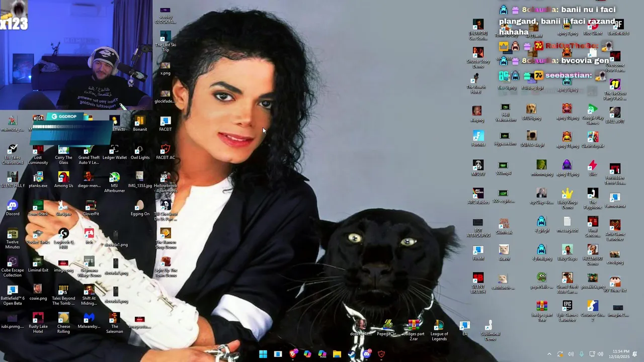Open the Discord desktop shortcut
This screenshot has width=644, height=362.
[13, 208]
